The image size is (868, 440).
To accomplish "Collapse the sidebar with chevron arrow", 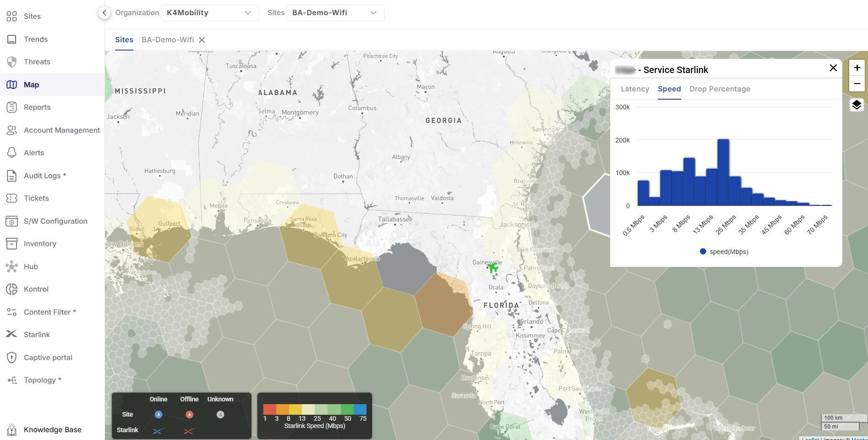I will (x=105, y=13).
